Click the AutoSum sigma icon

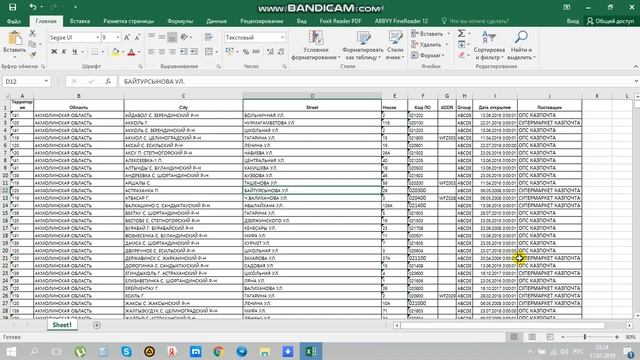[461, 33]
